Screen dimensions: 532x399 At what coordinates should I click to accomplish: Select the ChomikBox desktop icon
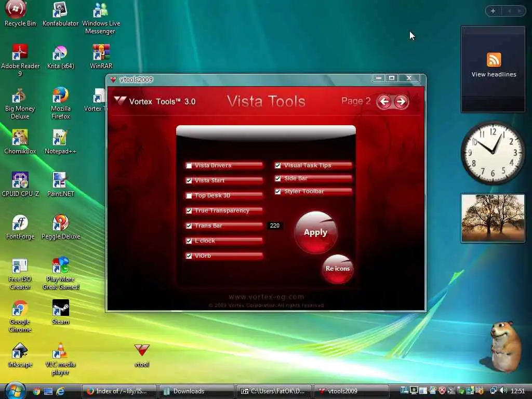[20, 142]
